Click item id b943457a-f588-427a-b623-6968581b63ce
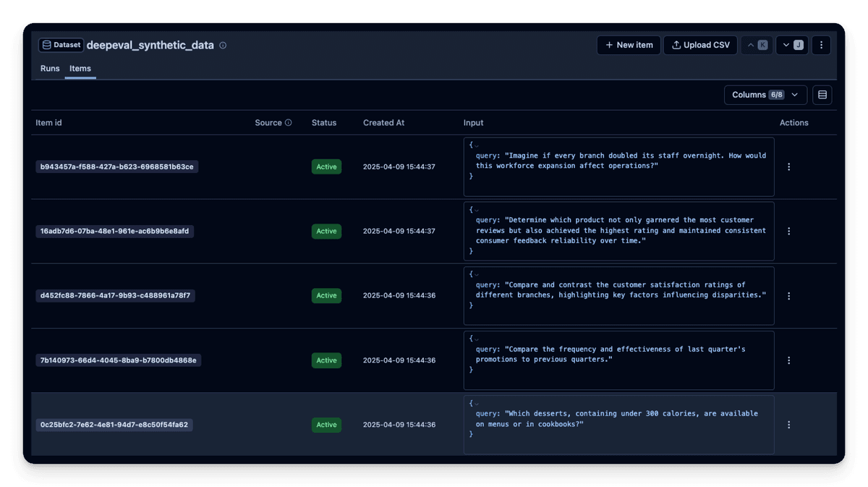 (116, 167)
